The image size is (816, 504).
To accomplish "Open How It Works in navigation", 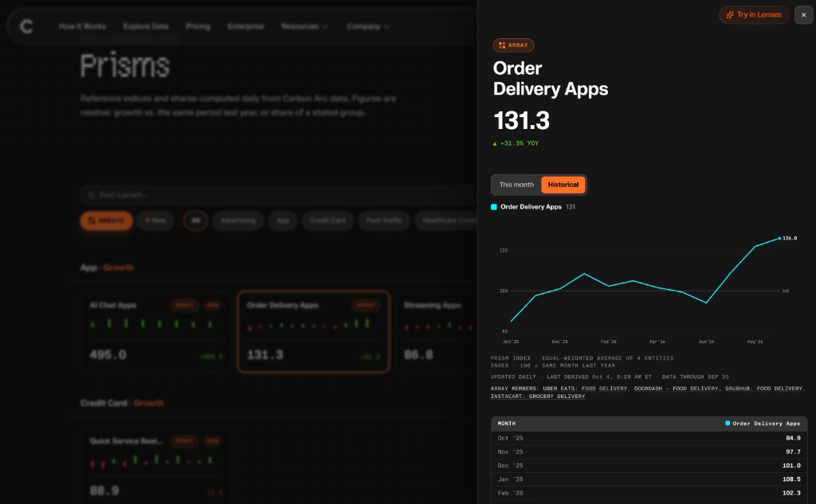I will pos(82,26).
